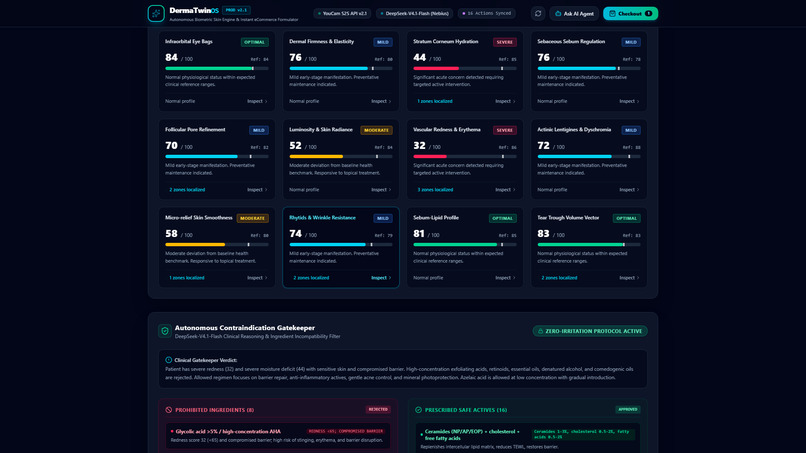The image size is (806, 453).
Task: Click the PROD v2.1 version badge
Action: (x=236, y=10)
